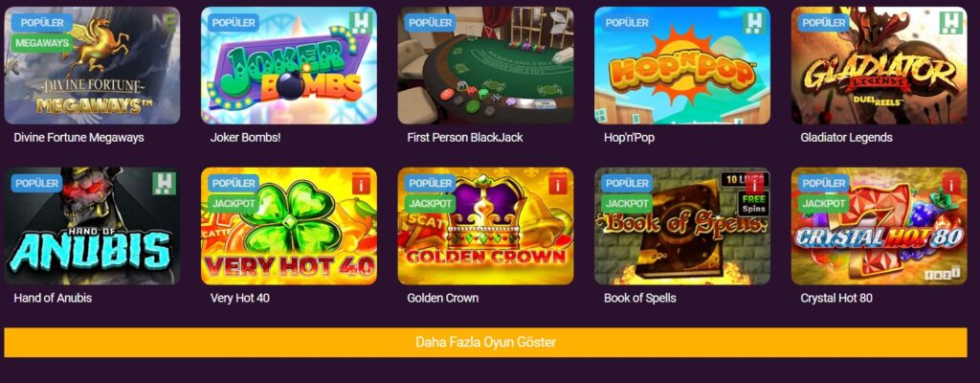Click the Crystal Hot 80 title text
This screenshot has width=980, height=383.
(x=836, y=298)
